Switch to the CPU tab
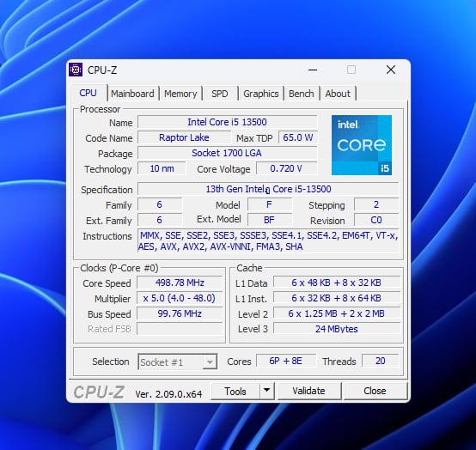The image size is (476, 450). pyautogui.click(x=88, y=93)
